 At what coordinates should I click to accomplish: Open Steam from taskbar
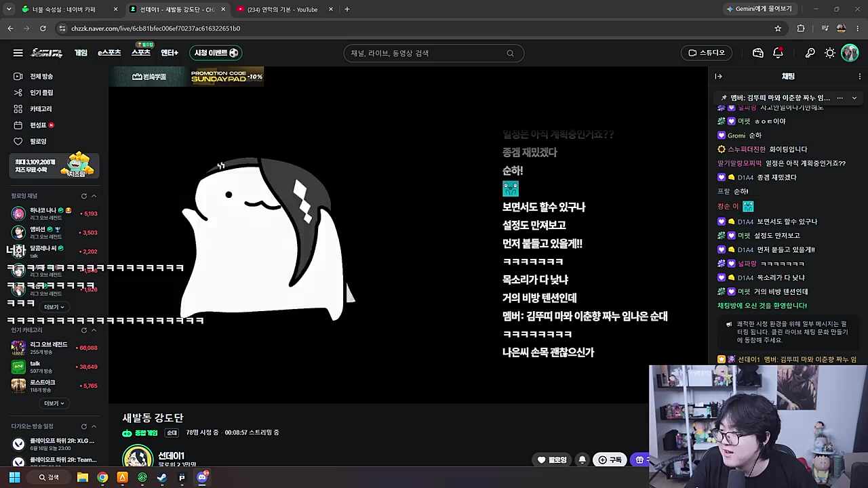point(162,477)
